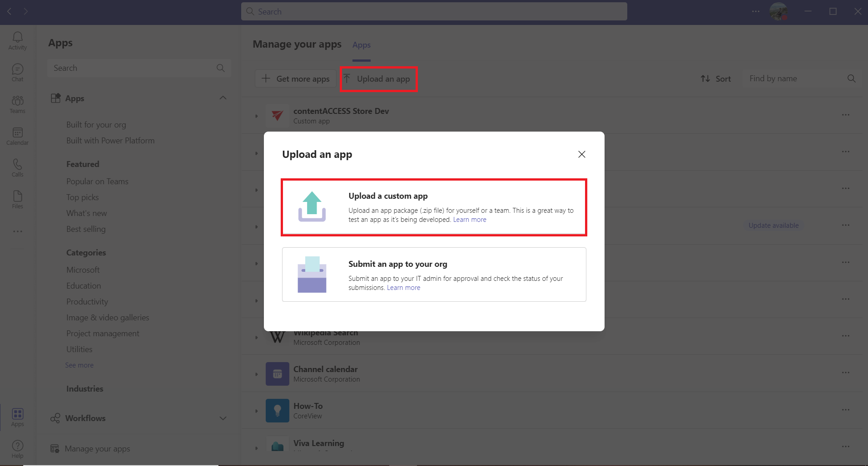868x466 pixels.
Task: Open the What's new list
Action: (x=87, y=213)
